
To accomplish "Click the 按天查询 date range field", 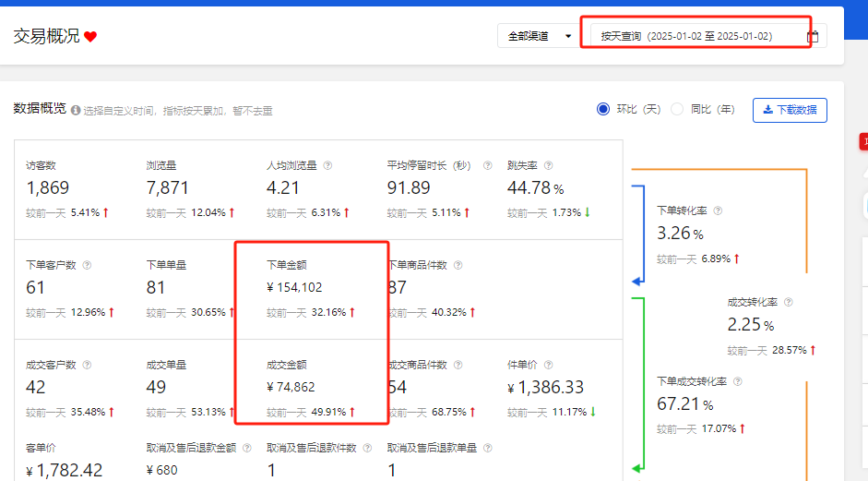I will (708, 36).
